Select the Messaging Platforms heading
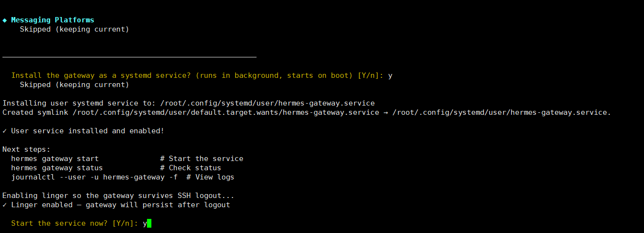644x233 pixels. 53,20
